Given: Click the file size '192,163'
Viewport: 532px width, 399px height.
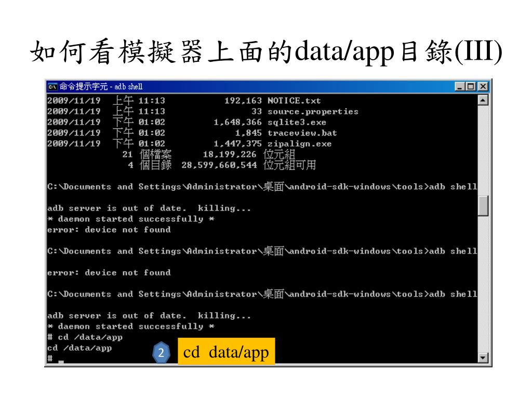Looking at the screenshot, I should tap(243, 101).
